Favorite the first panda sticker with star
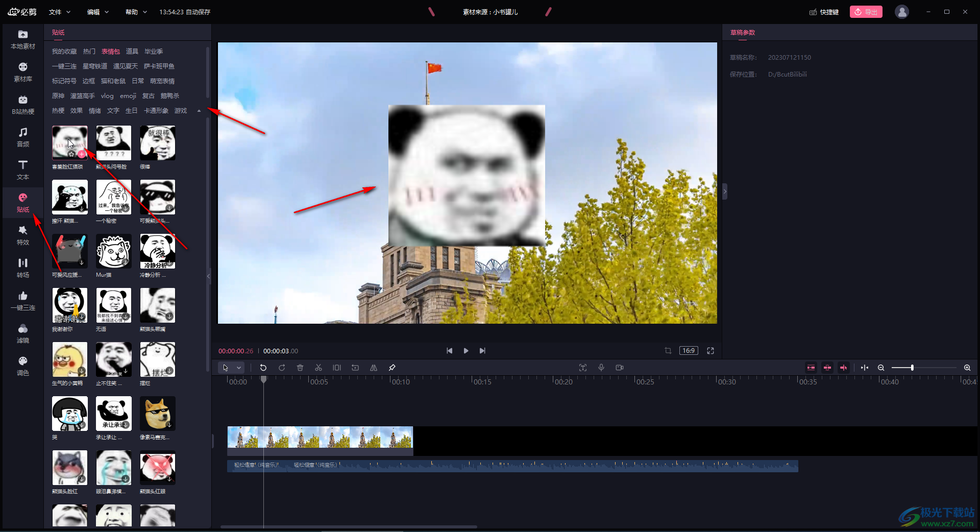980x532 pixels. [72, 154]
